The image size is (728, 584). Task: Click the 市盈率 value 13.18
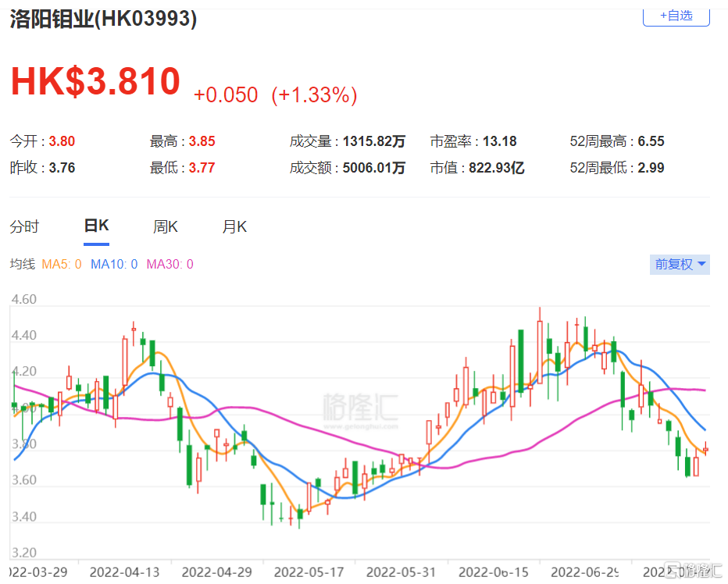(x=500, y=141)
